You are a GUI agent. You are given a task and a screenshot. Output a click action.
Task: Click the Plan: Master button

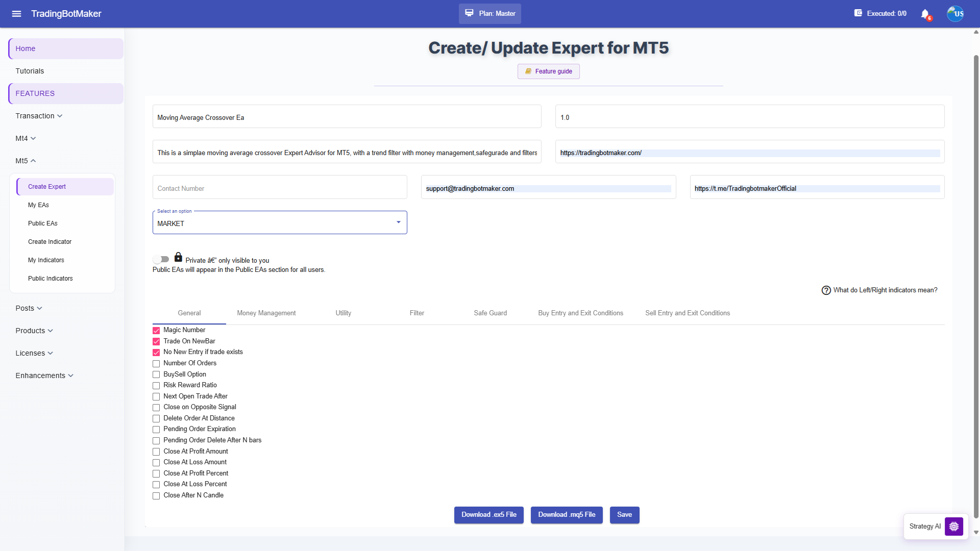[x=490, y=14]
